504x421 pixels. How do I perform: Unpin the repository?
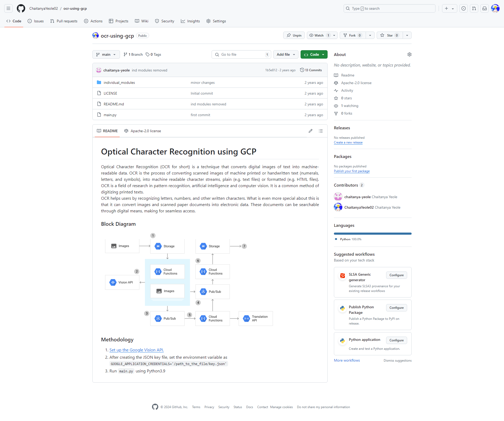coord(294,35)
